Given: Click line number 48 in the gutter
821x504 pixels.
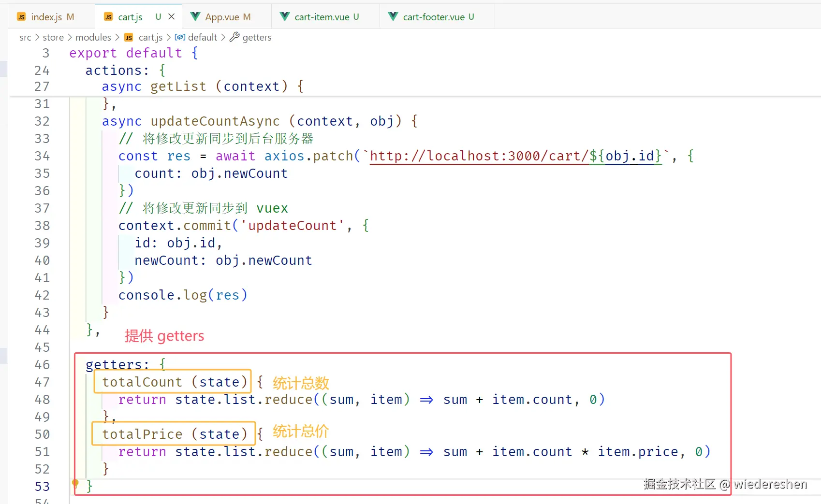Looking at the screenshot, I should 42,400.
